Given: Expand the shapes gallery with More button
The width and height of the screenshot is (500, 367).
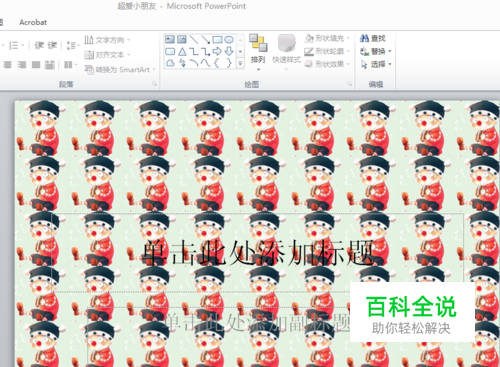Looking at the screenshot, I should [240, 63].
